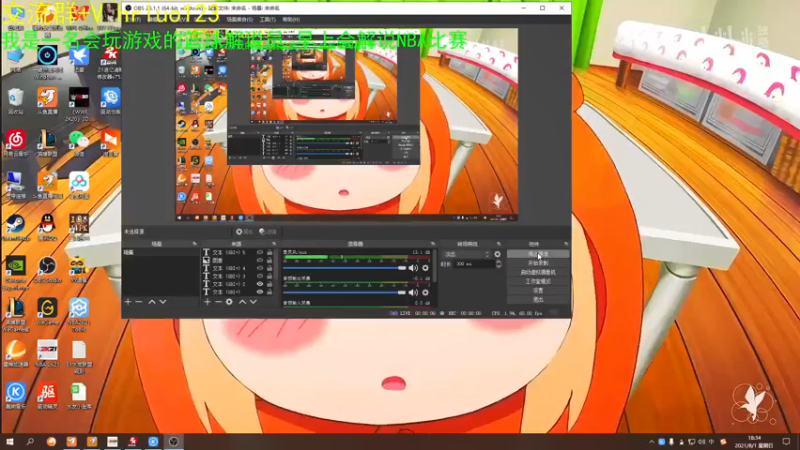The width and height of the screenshot is (800, 450).
Task: Click the Desktop Audio volume slider
Action: (344, 292)
